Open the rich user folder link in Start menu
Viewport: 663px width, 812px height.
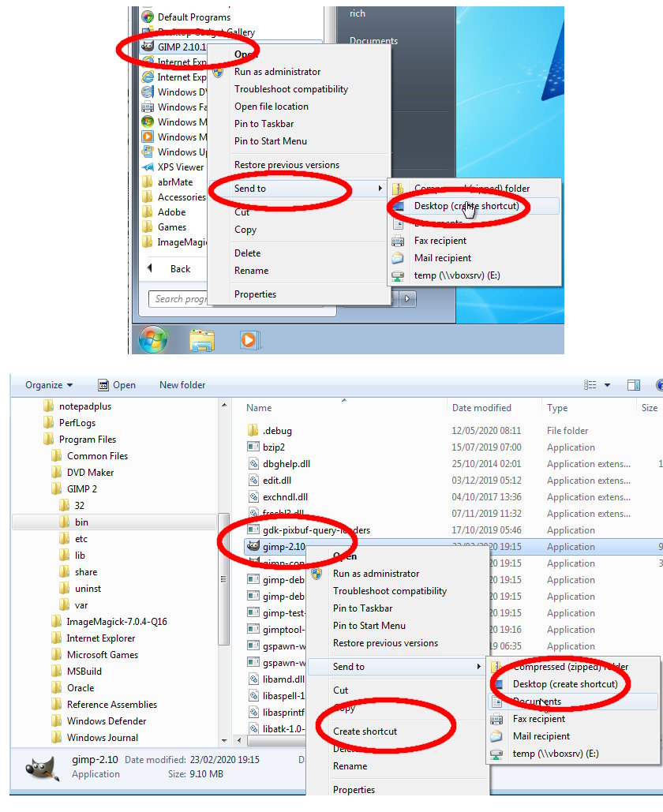(358, 13)
